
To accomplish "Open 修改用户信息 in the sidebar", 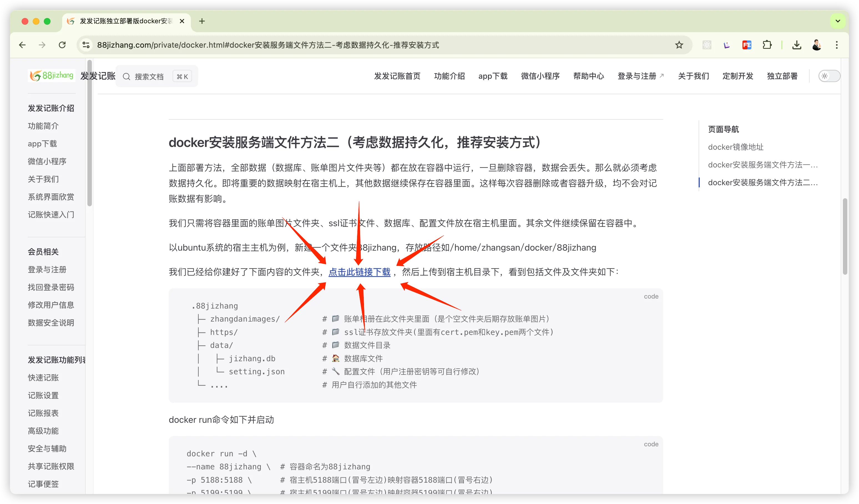I will click(51, 305).
